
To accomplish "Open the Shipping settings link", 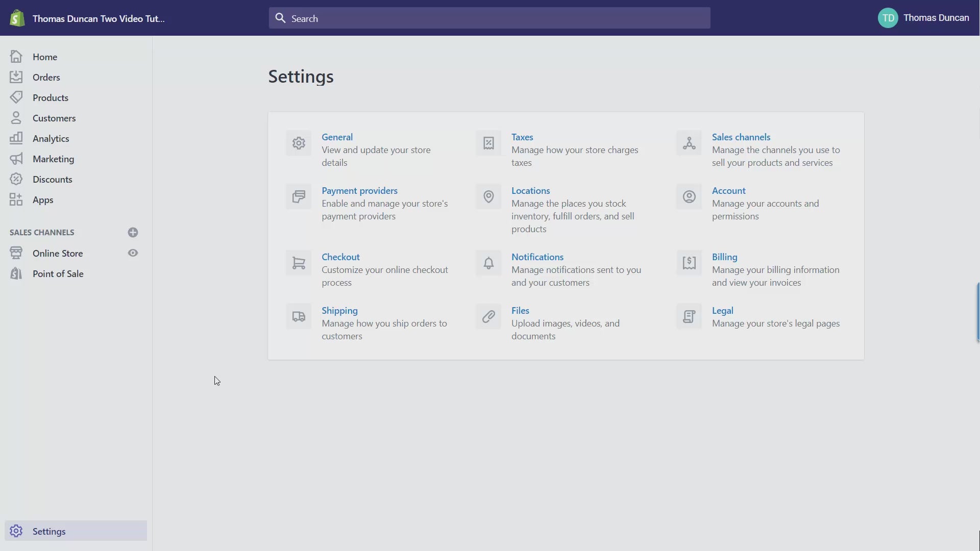I will (339, 310).
